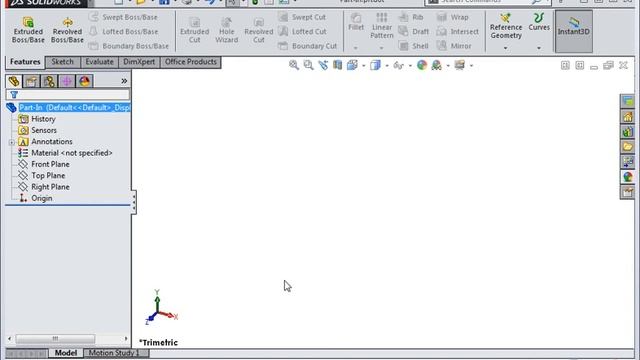The width and height of the screenshot is (640, 360).
Task: Click Boundary Boss/Base command
Action: pos(129,46)
